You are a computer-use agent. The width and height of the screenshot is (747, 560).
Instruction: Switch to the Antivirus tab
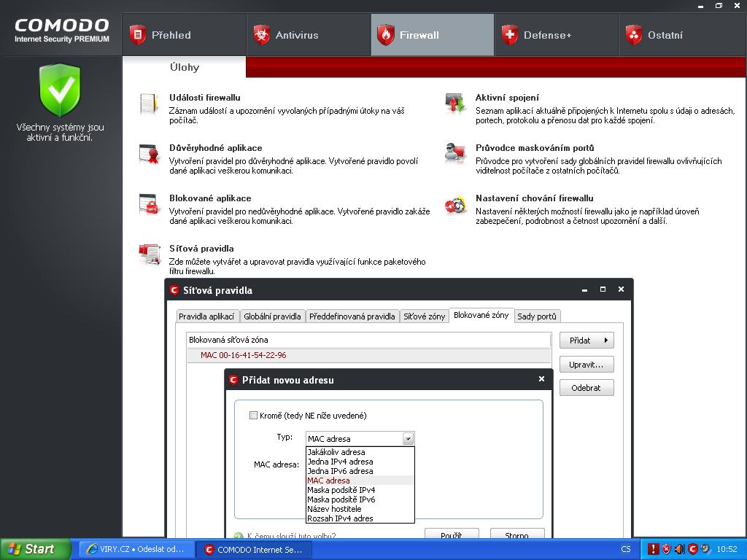297,35
